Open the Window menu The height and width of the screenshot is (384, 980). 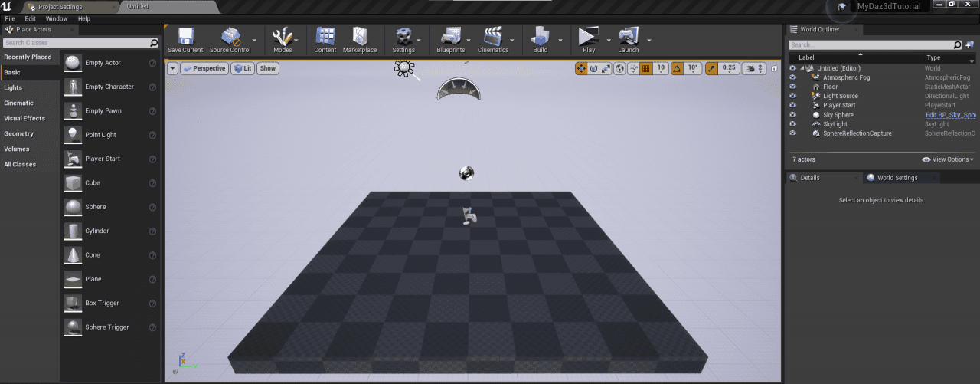pos(57,18)
